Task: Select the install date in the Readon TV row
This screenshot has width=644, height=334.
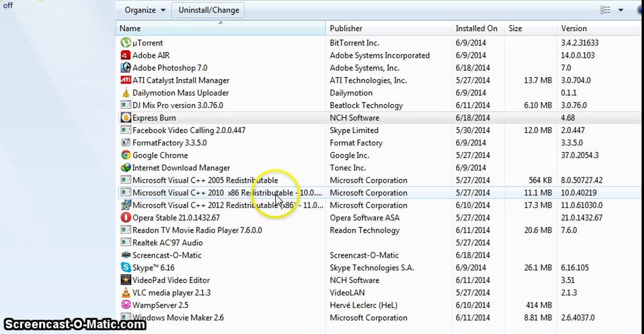Action: pos(472,230)
